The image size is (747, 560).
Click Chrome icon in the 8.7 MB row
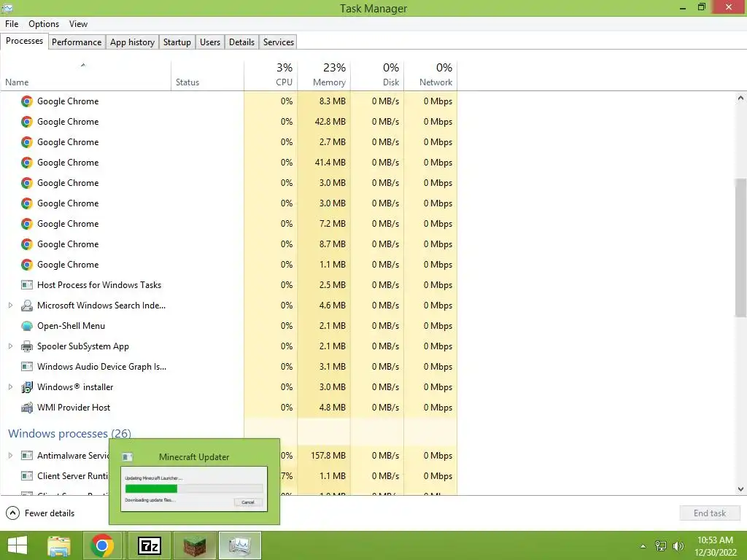(x=27, y=244)
